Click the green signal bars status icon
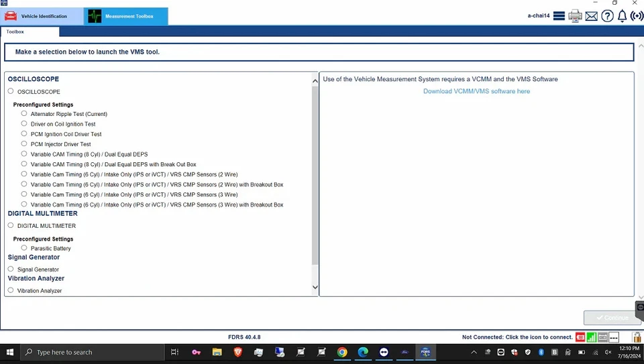 click(x=592, y=337)
